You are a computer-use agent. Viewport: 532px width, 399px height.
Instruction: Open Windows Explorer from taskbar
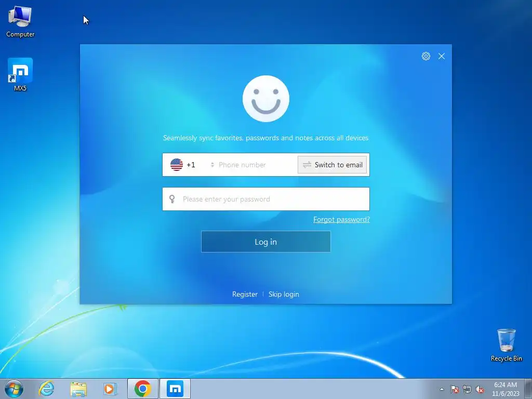(78, 389)
